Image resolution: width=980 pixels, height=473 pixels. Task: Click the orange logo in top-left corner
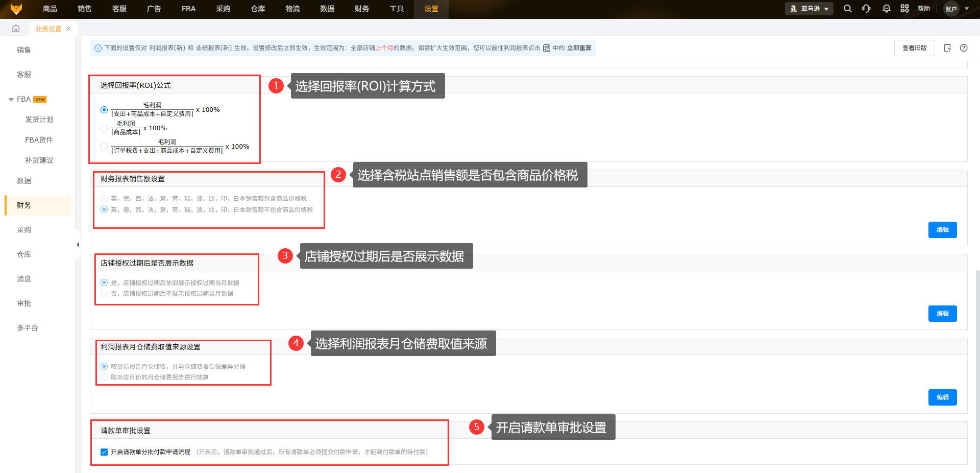[x=16, y=9]
